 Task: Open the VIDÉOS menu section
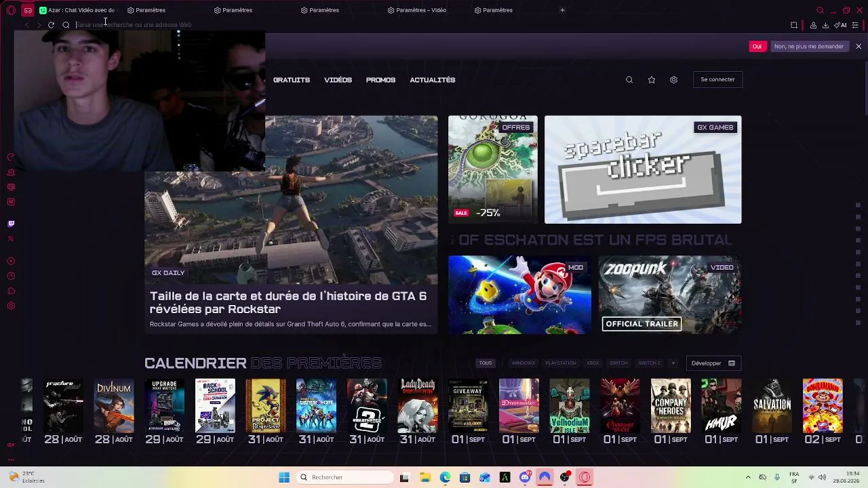(338, 80)
